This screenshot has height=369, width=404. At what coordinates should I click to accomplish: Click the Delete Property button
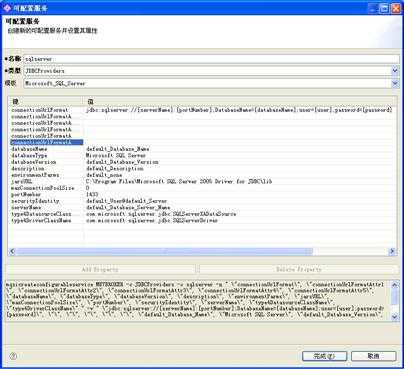pyautogui.click(x=299, y=269)
